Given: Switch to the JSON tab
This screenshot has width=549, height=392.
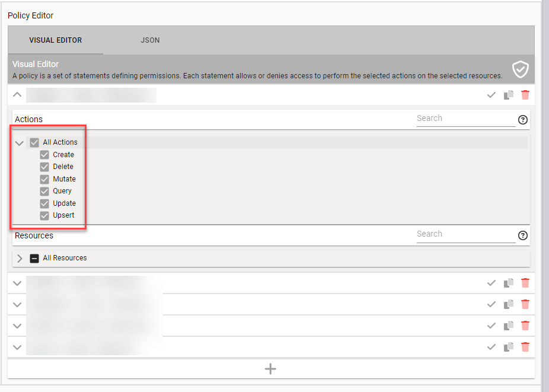Looking at the screenshot, I should tap(150, 40).
